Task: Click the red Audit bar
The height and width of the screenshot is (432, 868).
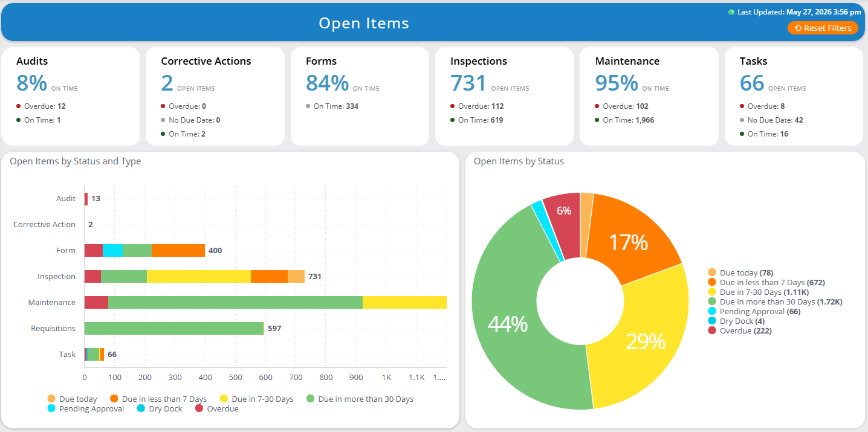Action: (86, 198)
